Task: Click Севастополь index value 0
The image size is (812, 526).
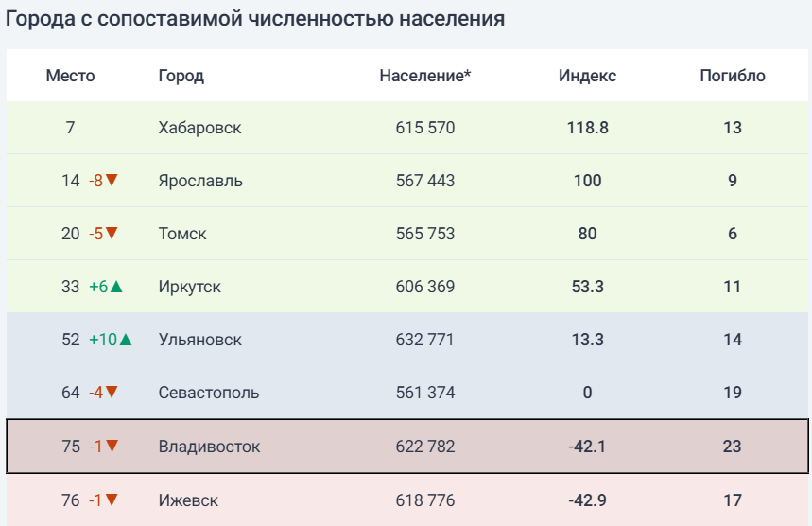Action: (x=587, y=393)
